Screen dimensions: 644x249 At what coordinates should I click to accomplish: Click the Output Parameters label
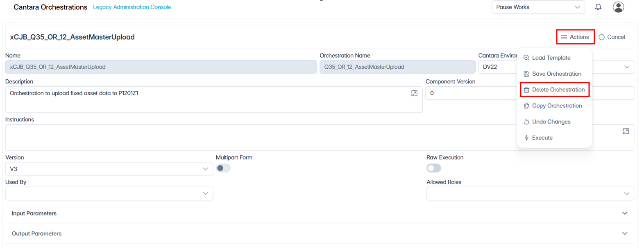click(36, 233)
